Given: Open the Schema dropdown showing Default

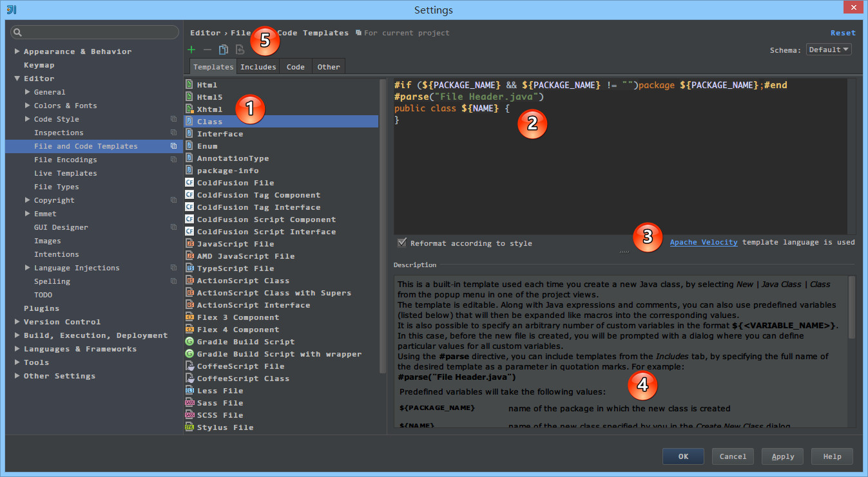Looking at the screenshot, I should tap(828, 49).
